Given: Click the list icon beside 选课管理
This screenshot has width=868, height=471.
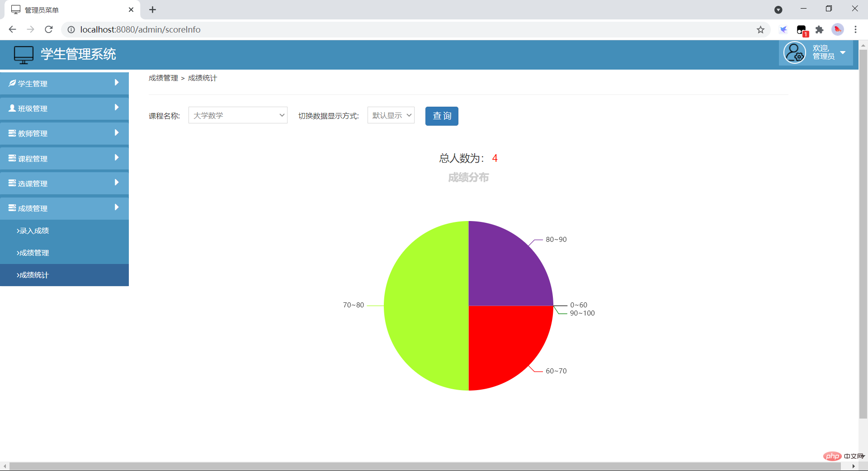Looking at the screenshot, I should pos(12,183).
